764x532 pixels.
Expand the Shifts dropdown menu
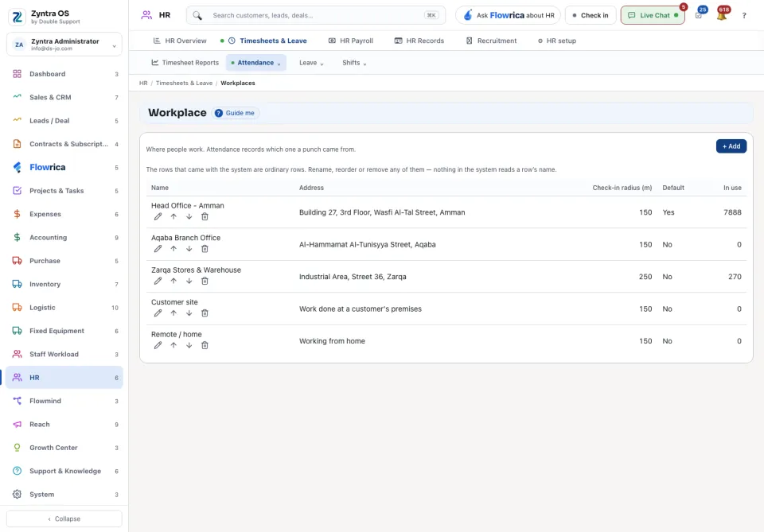tap(354, 63)
